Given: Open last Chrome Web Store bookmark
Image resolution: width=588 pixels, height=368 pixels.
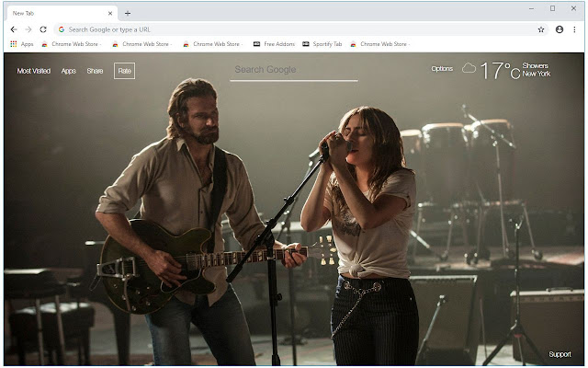Looking at the screenshot, I should tap(380, 44).
